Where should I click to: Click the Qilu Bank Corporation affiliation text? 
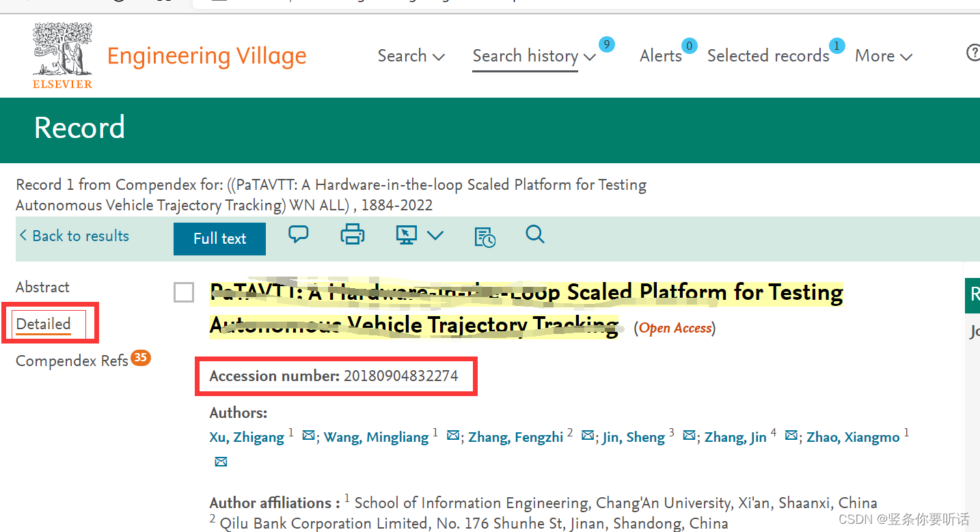tap(474, 524)
